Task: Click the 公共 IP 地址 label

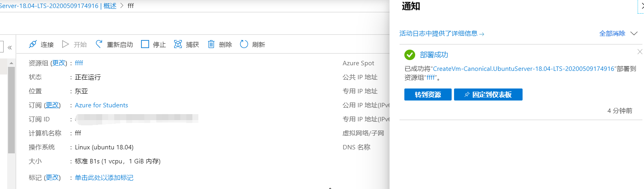Action: click(x=360, y=77)
